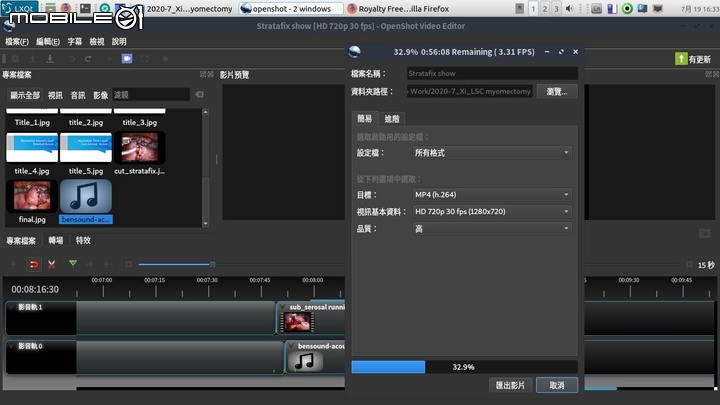Image resolution: width=720 pixels, height=405 pixels.
Task: Open the 所有格式 profile dropdown
Action: coord(492,152)
